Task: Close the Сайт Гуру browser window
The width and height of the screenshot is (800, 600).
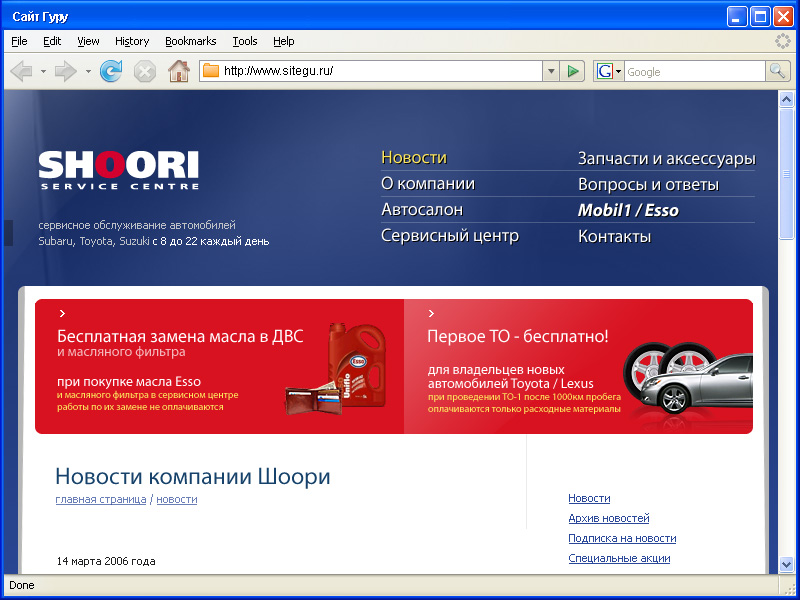Action: pyautogui.click(x=783, y=17)
